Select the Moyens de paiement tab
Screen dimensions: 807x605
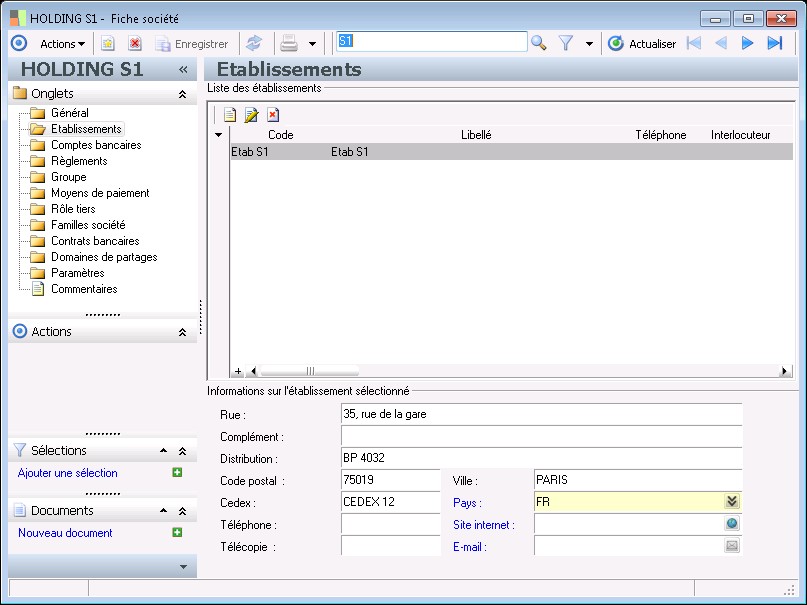point(100,193)
